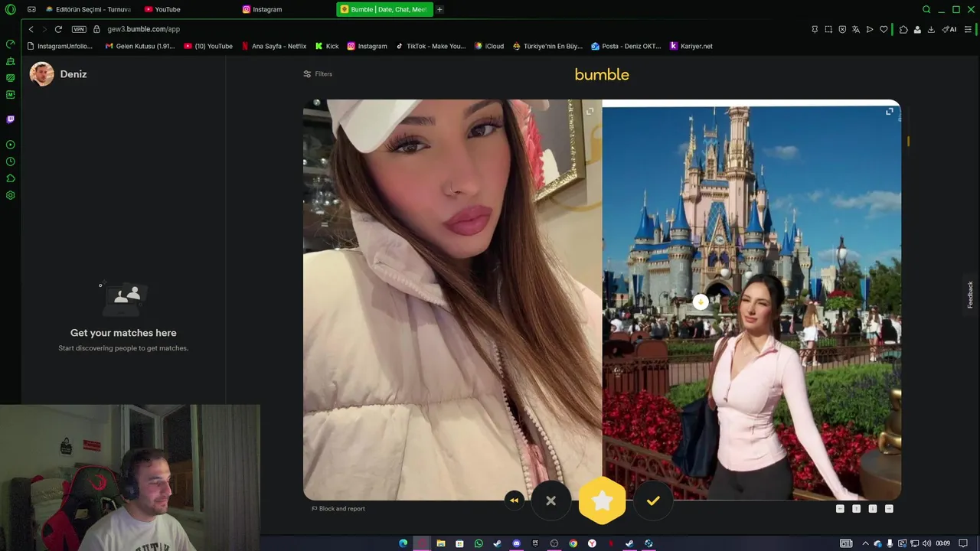Open a new browser tab with plus
This screenshot has height=551, width=980.
pos(439,9)
